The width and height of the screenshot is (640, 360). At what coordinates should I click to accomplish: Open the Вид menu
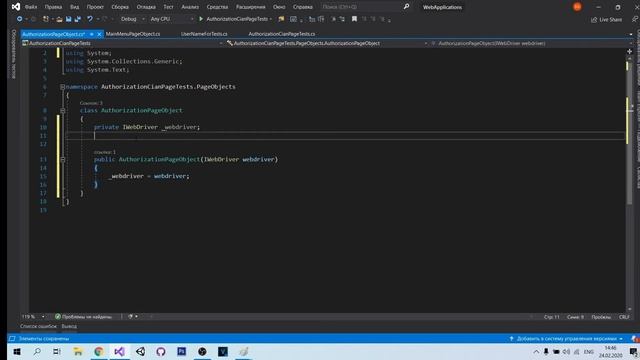coord(74,7)
